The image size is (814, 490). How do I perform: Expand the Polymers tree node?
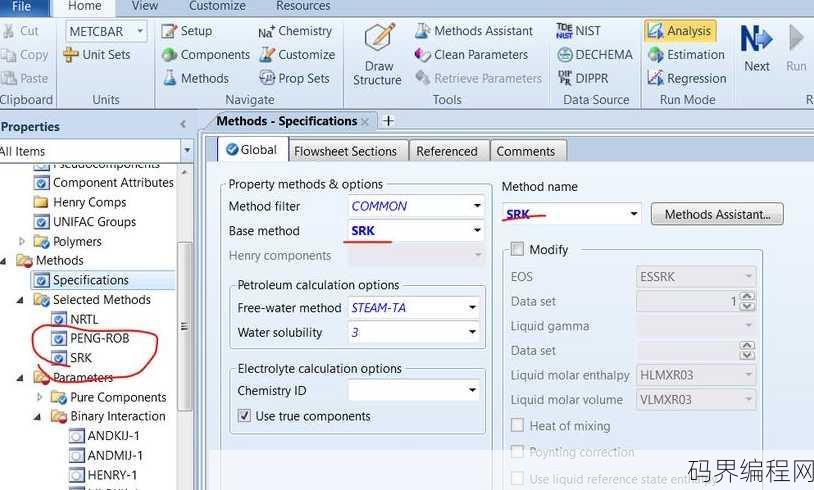click(21, 241)
